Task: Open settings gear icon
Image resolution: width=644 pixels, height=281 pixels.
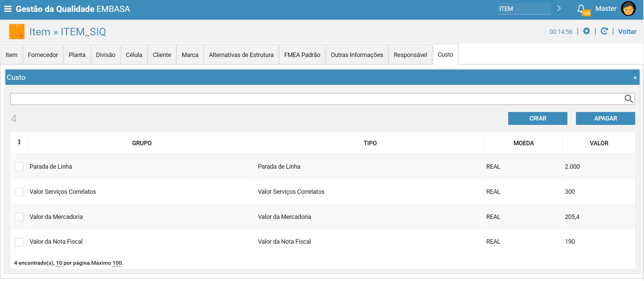Action: 586,31
